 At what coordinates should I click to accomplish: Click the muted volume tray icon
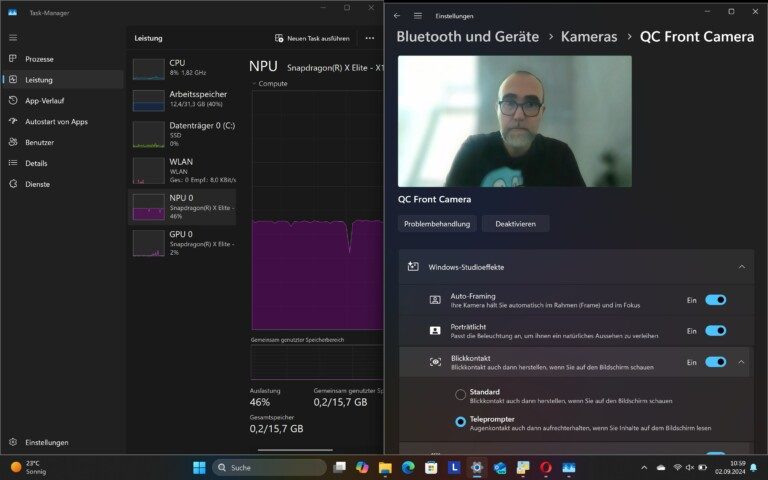[690, 468]
